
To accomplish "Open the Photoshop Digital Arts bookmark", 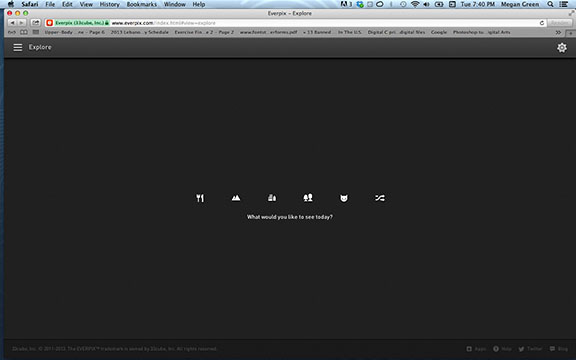I will [482, 32].
